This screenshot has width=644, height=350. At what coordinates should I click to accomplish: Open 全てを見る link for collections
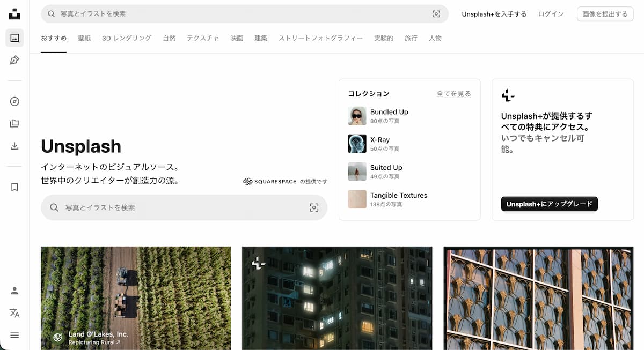[453, 93]
